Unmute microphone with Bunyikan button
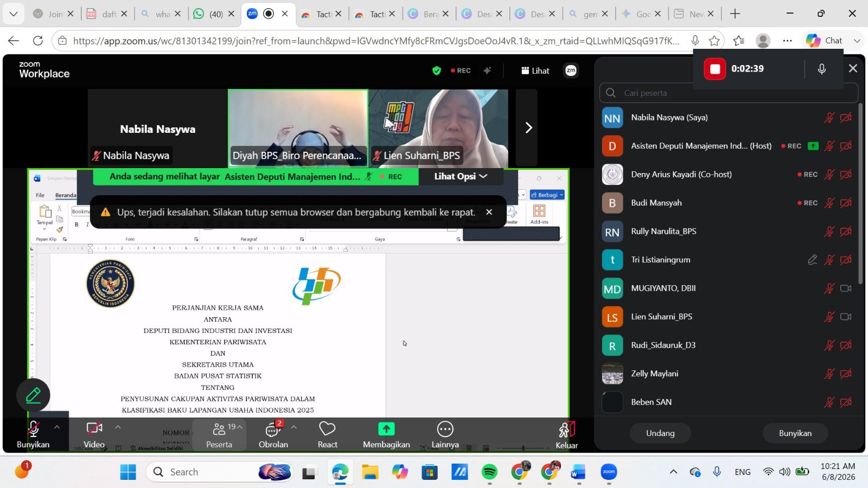 pos(33,435)
